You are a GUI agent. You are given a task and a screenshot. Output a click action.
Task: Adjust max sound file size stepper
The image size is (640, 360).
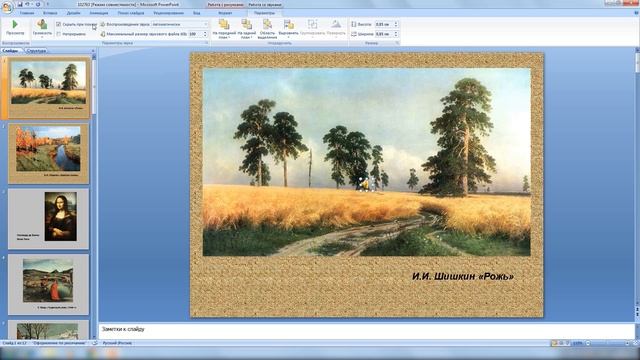[205, 34]
